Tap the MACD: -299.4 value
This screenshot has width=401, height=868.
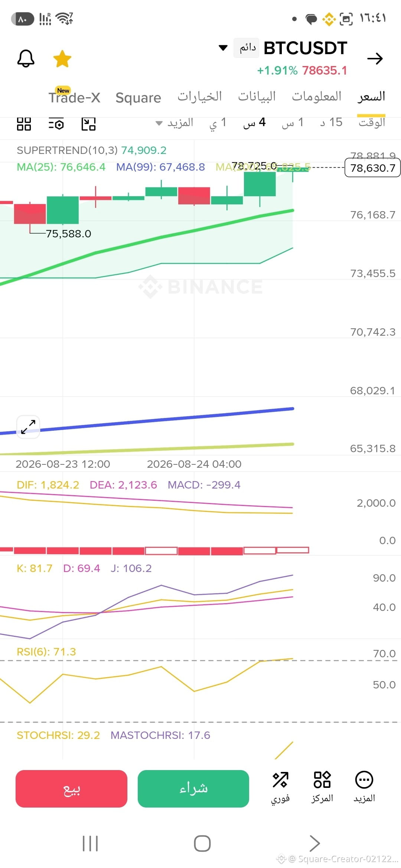204,485
